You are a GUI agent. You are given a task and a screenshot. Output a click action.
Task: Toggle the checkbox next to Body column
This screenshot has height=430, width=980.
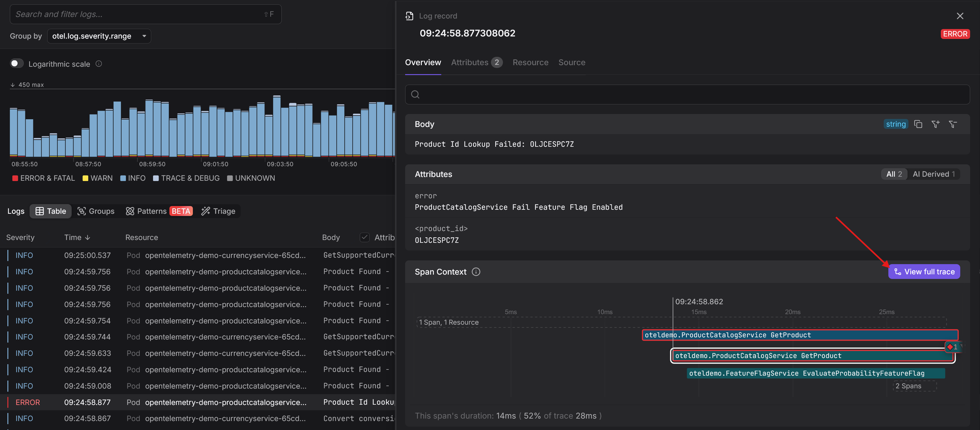point(364,237)
